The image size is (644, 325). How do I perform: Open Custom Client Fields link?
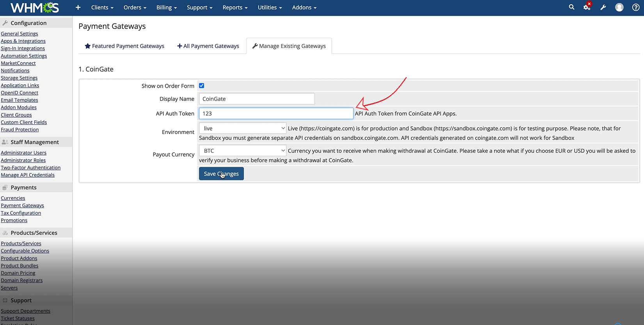tap(24, 122)
